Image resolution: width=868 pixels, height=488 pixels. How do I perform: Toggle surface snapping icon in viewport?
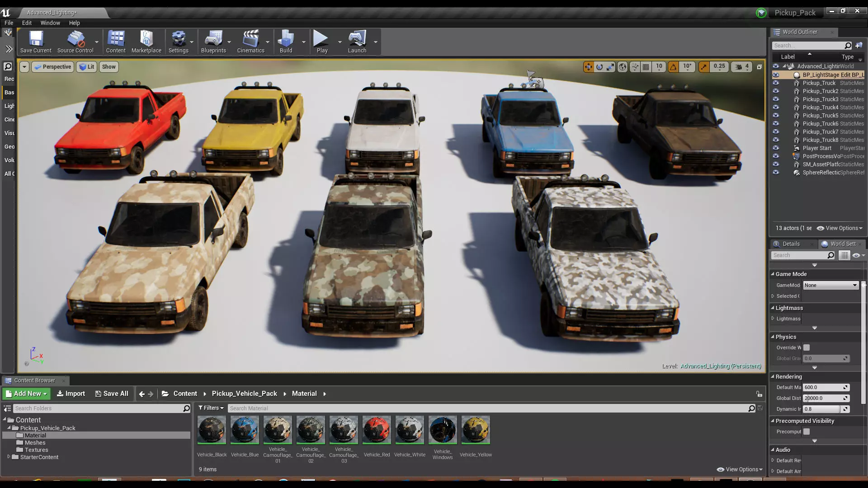635,67
